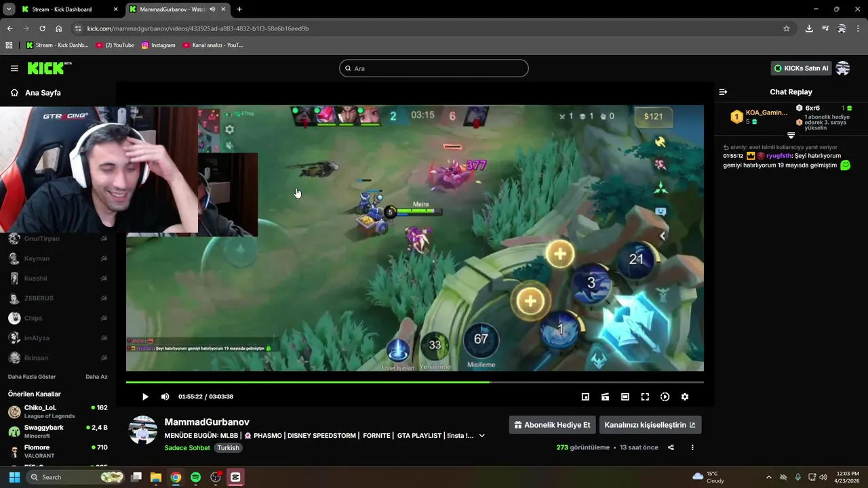Jump to 01:55:12 chat timestamp
Viewport: 868px width, 488px height.
click(x=733, y=156)
